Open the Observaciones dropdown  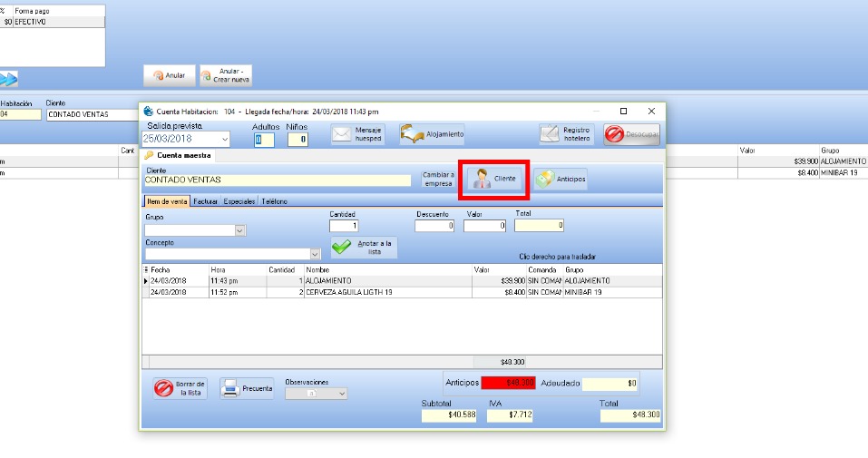341,394
